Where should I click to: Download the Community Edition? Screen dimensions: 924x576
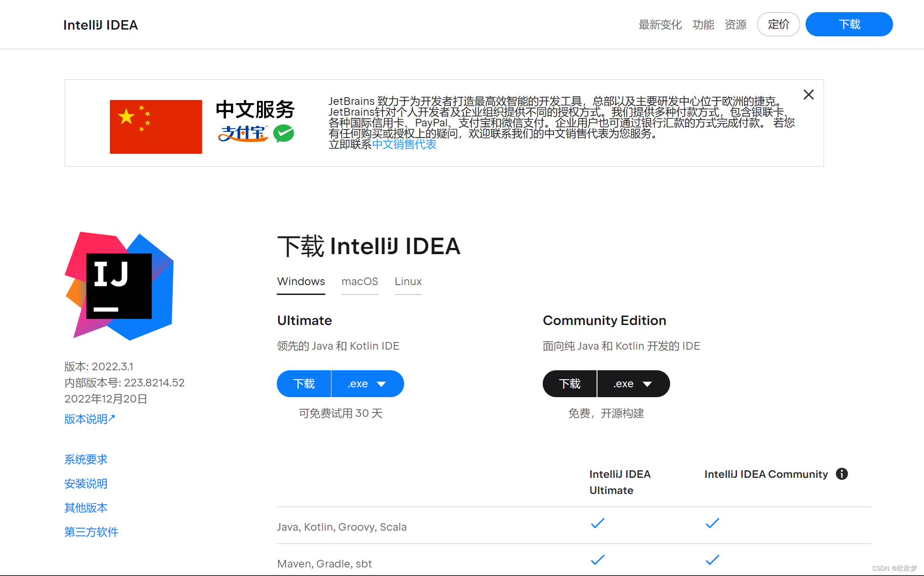(x=570, y=384)
